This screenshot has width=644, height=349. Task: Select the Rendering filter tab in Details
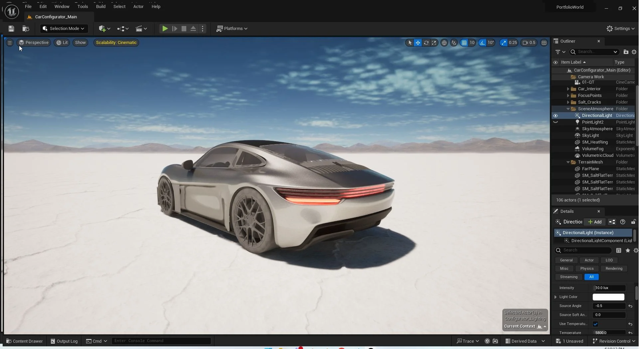[614, 269]
